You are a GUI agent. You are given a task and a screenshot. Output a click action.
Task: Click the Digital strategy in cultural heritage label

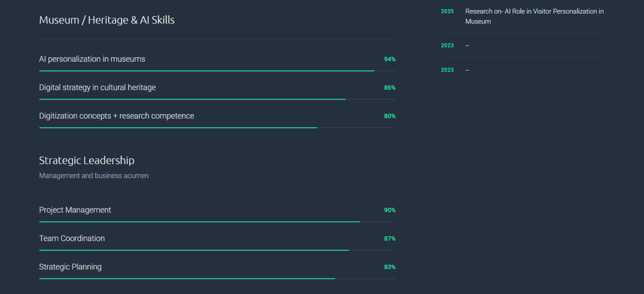(x=98, y=88)
